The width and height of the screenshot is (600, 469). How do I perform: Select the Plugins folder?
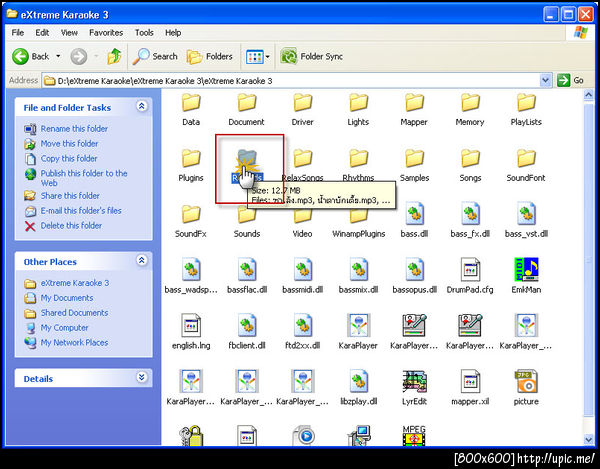tap(191, 165)
